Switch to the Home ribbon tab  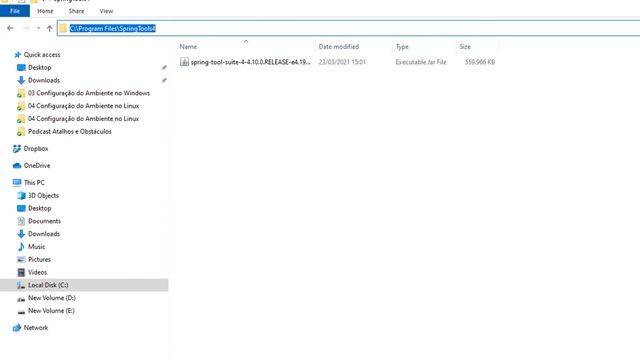(45, 11)
